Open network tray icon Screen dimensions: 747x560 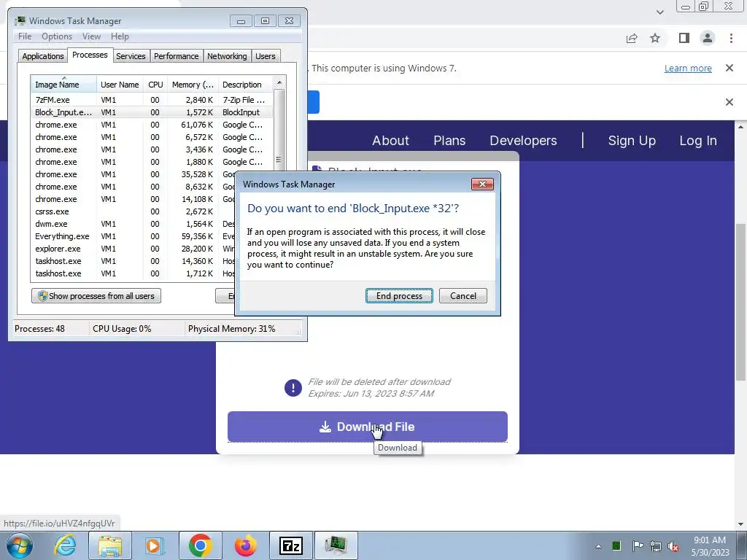point(656,546)
